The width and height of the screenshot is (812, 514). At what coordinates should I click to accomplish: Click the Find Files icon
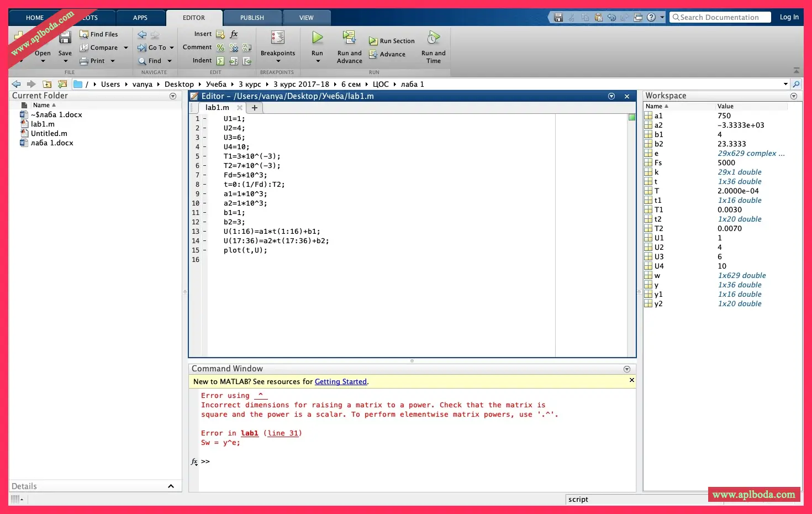click(84, 34)
